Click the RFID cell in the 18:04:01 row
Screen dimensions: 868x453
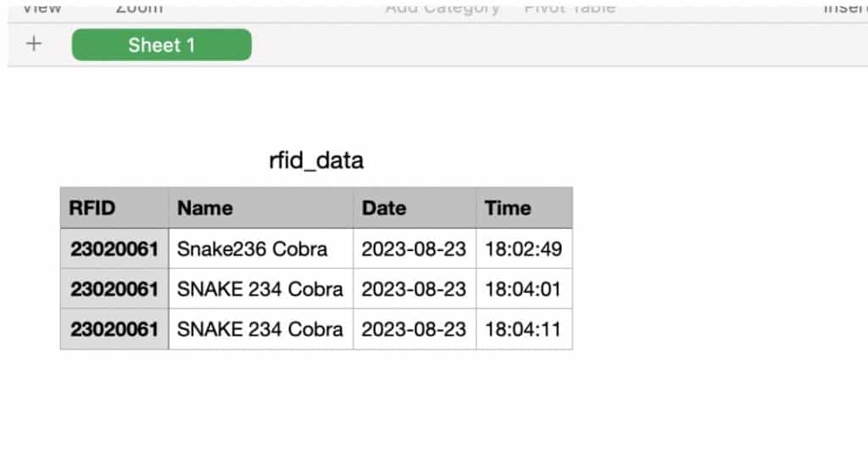114,288
